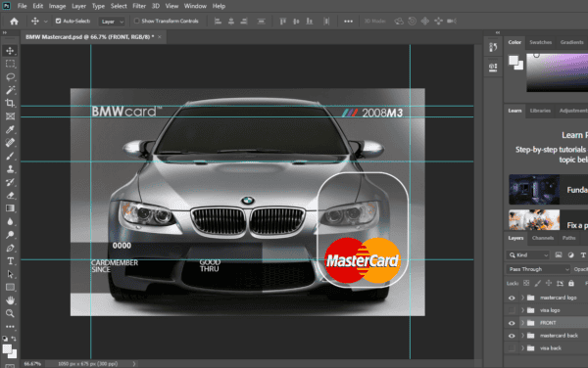Show the visa back layer group
Image resolution: width=588 pixels, height=368 pixels.
(512, 348)
